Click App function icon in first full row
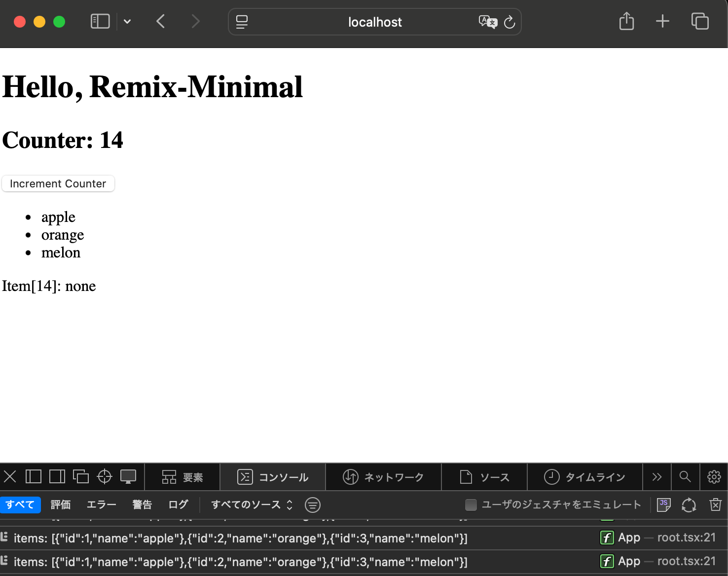Image resolution: width=728 pixels, height=576 pixels. click(x=607, y=538)
